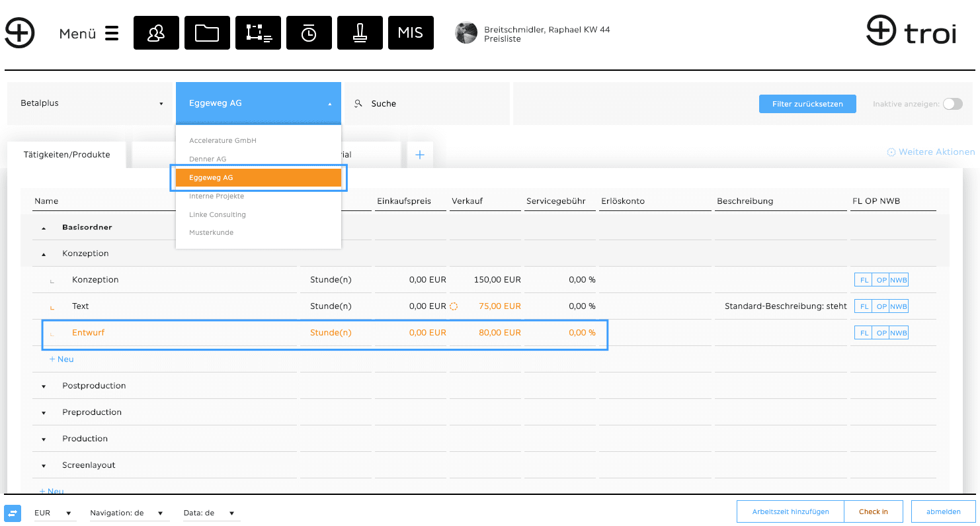The image size is (980, 526).
Task: Open the contacts icon in top toolbar
Action: click(156, 33)
